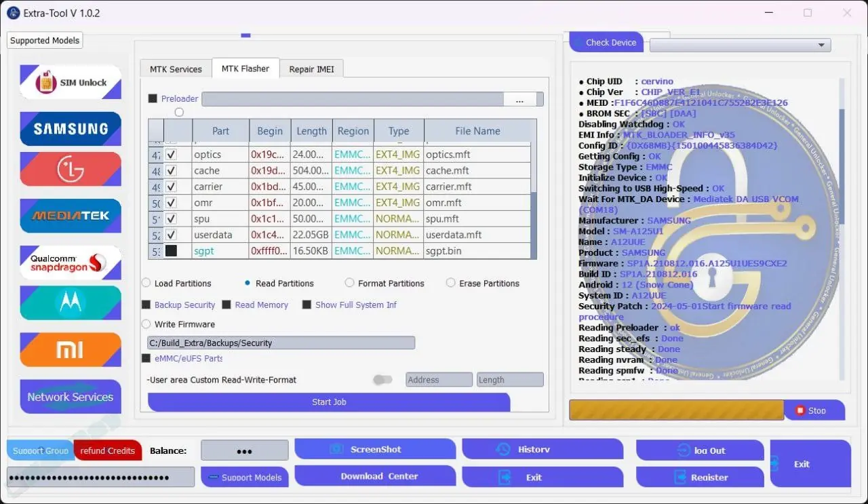
Task: Choose the Qualcomm Snapdragon logo
Action: pos(71,263)
